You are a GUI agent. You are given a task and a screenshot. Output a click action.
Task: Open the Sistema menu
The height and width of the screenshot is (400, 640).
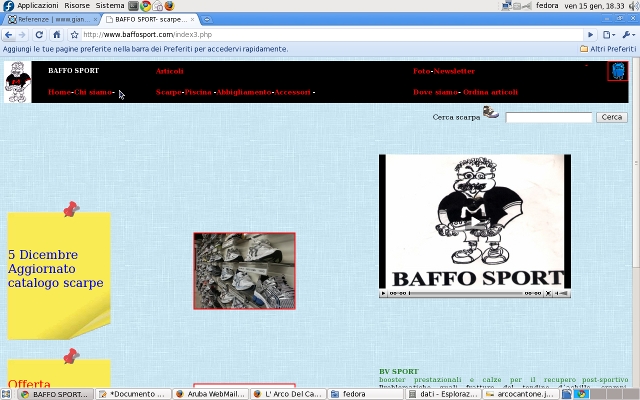[110, 6]
